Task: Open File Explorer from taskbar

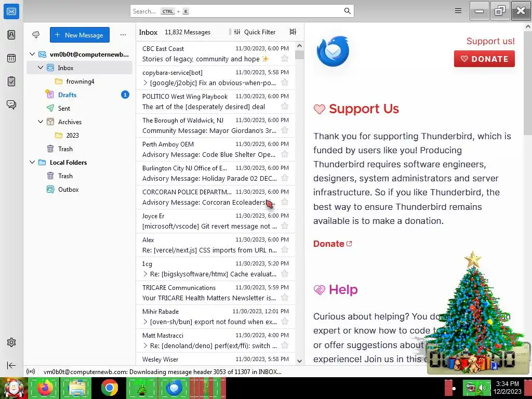Action: tap(77, 388)
